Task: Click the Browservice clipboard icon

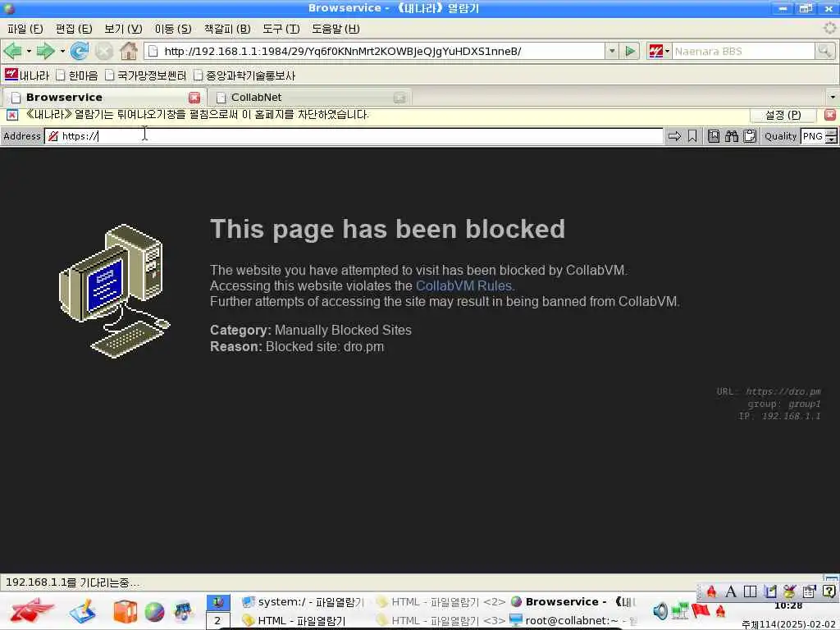Action: point(750,136)
